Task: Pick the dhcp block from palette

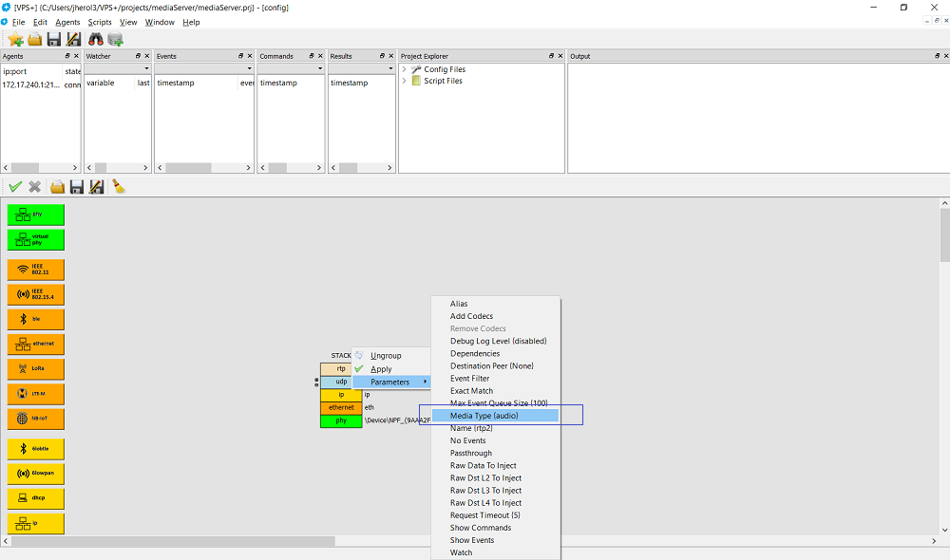Action: click(36, 498)
